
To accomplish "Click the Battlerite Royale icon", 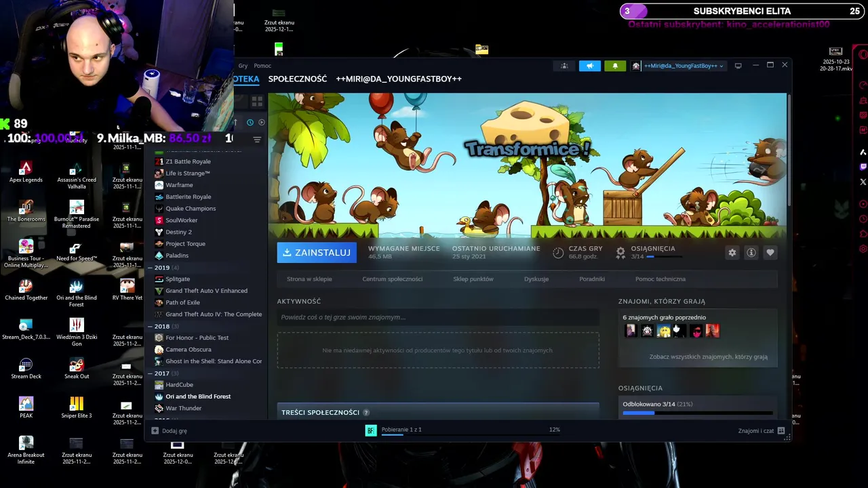I will (x=159, y=197).
